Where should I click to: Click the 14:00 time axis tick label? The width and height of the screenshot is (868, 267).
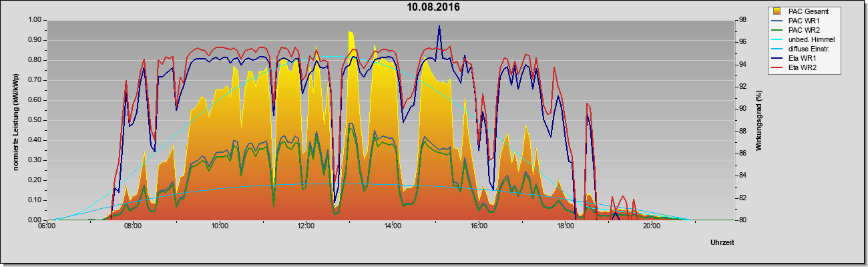[x=392, y=226]
